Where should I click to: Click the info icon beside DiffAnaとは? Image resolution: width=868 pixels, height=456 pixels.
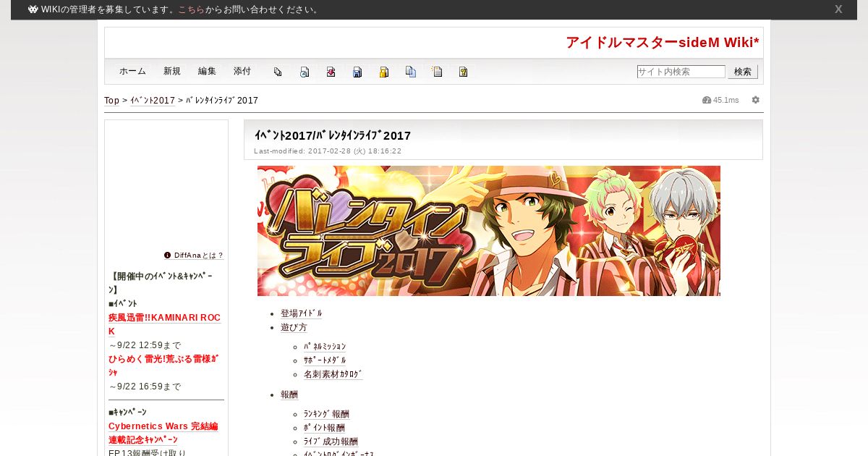(168, 255)
